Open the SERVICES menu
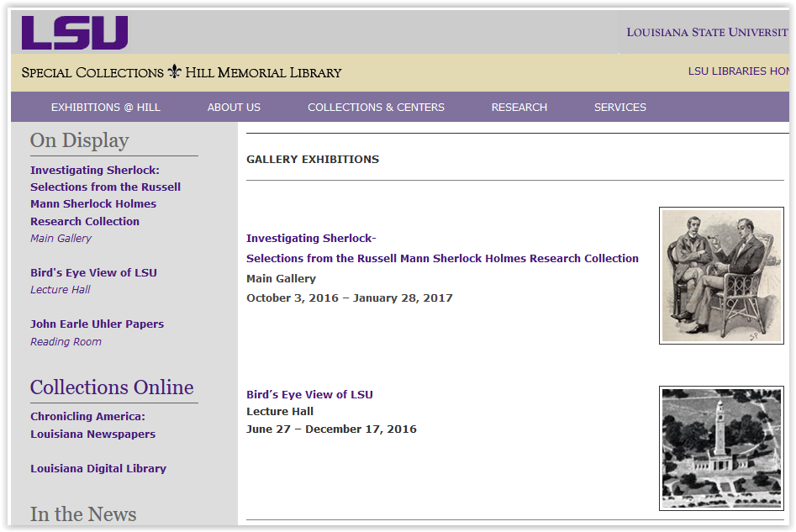This screenshot has height=532, width=796. [x=619, y=107]
